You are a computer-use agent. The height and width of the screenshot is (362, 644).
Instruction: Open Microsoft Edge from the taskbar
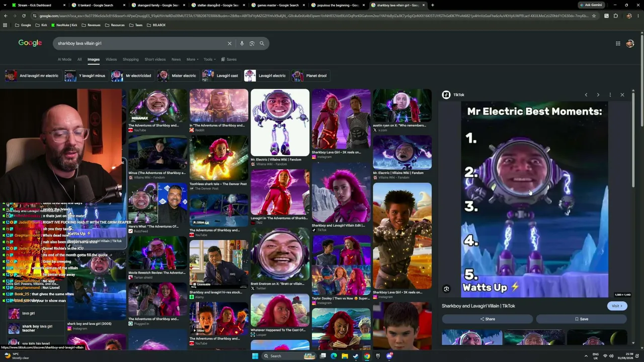click(x=334, y=356)
